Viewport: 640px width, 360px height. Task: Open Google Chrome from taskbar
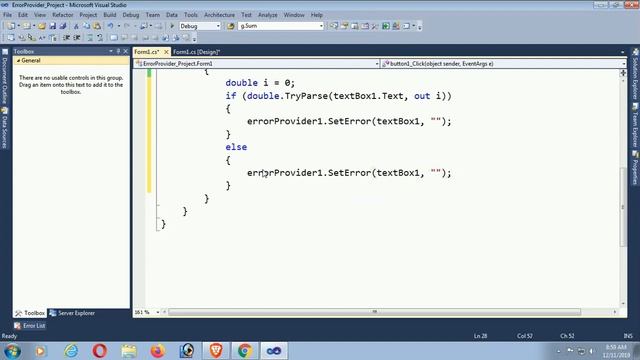(x=244, y=351)
